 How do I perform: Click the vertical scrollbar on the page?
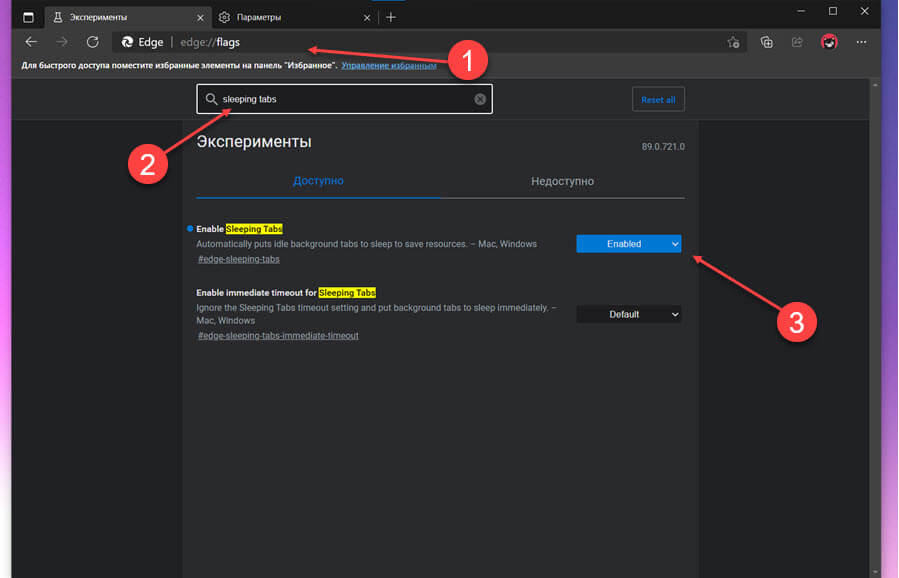(875, 328)
